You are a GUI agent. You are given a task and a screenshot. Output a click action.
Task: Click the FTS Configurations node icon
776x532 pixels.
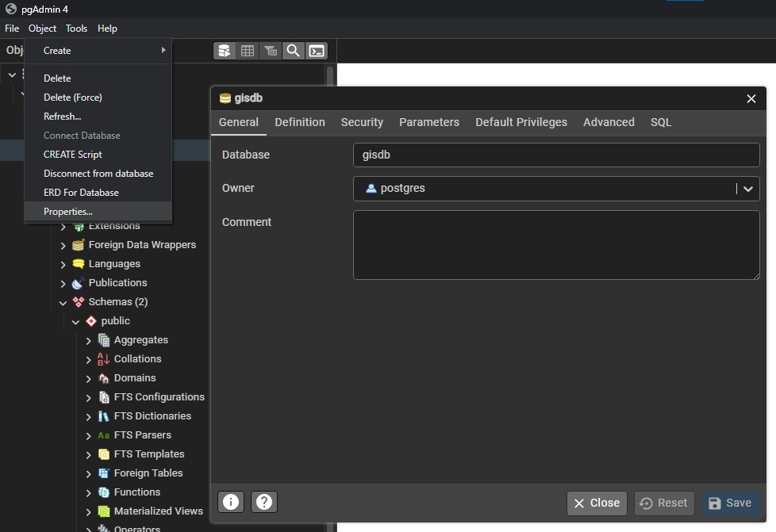pyautogui.click(x=104, y=397)
